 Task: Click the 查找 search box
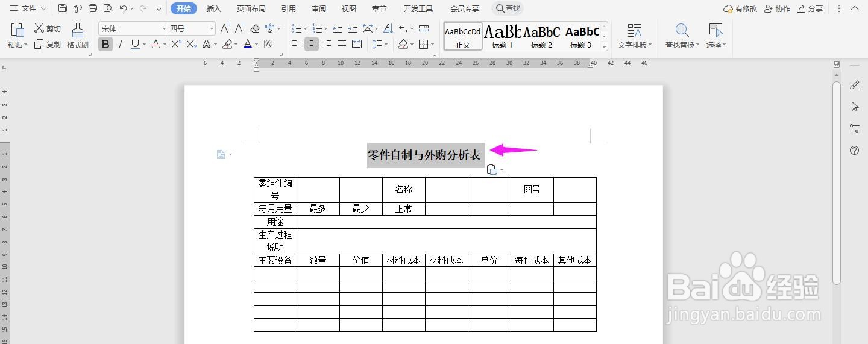pyautogui.click(x=508, y=8)
